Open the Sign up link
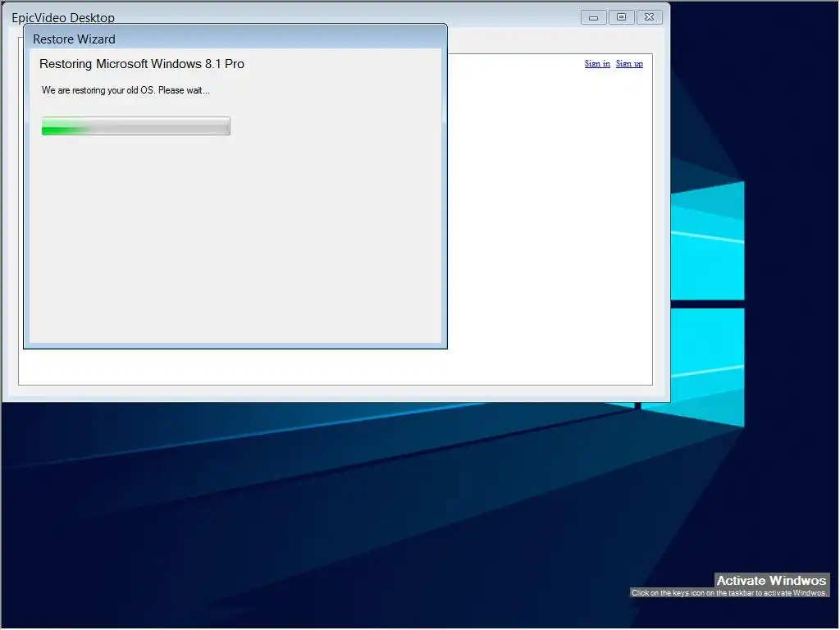Image resolution: width=840 pixels, height=630 pixels. point(629,63)
